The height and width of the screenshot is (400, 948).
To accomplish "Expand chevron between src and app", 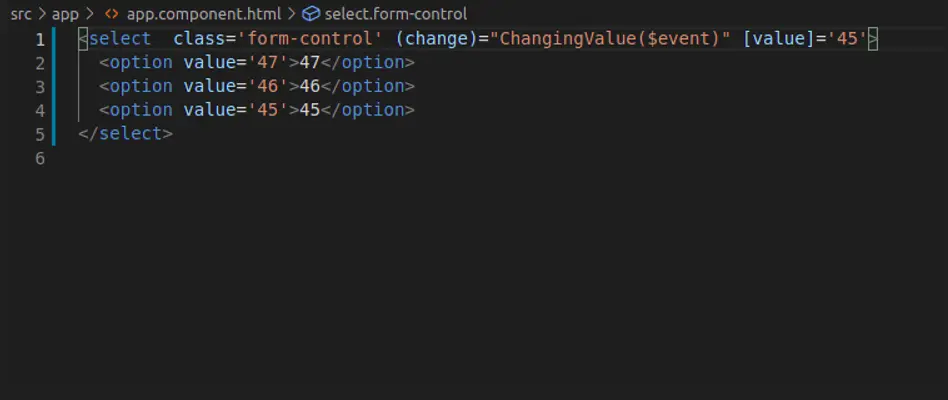I will 42,14.
